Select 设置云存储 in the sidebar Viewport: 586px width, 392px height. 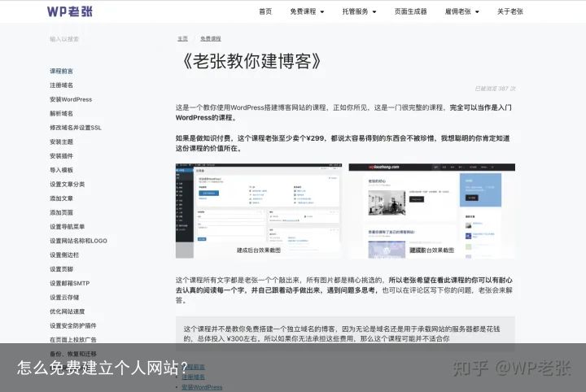pyautogui.click(x=64, y=298)
